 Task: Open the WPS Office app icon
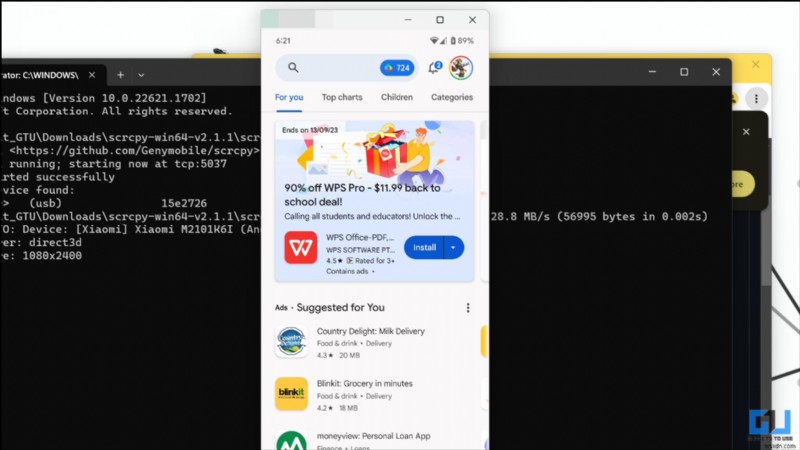tap(301, 247)
